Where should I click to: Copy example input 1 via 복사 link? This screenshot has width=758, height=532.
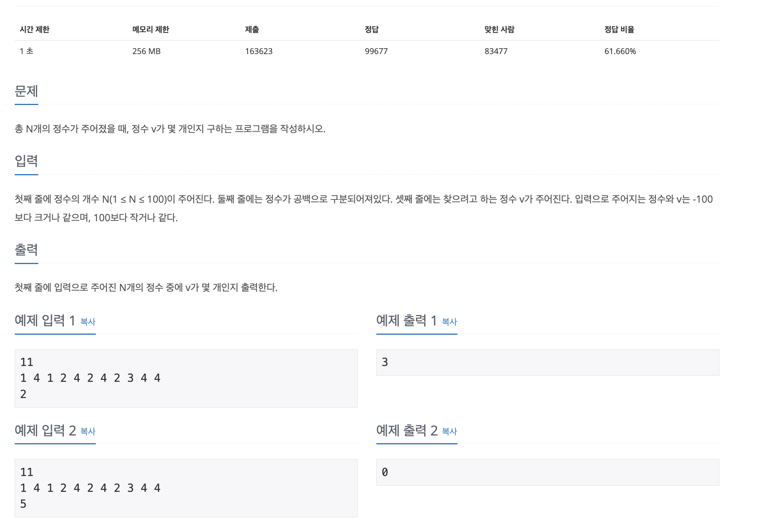pyautogui.click(x=88, y=322)
